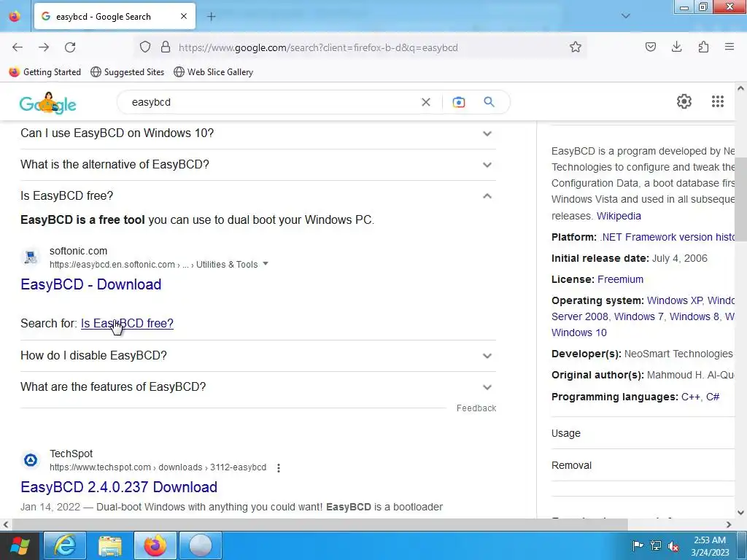Viewport: 747px width, 560px height.
Task: Open .NET Framework version history link
Action: 667,237
